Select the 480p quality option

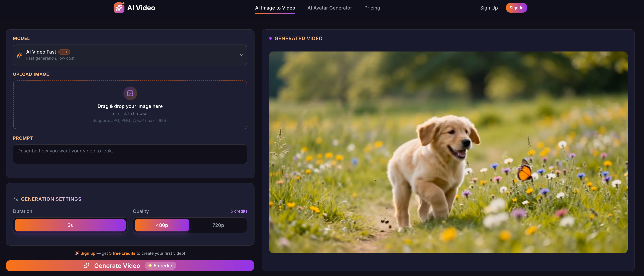point(162,225)
